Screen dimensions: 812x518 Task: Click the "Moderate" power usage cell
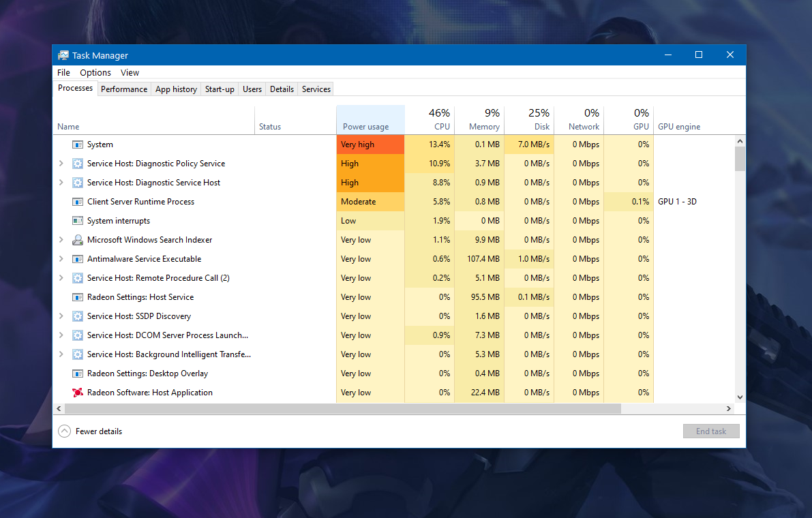click(370, 202)
